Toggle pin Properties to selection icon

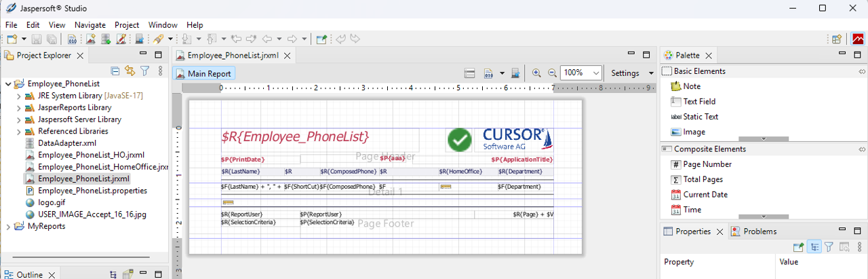pyautogui.click(x=799, y=248)
